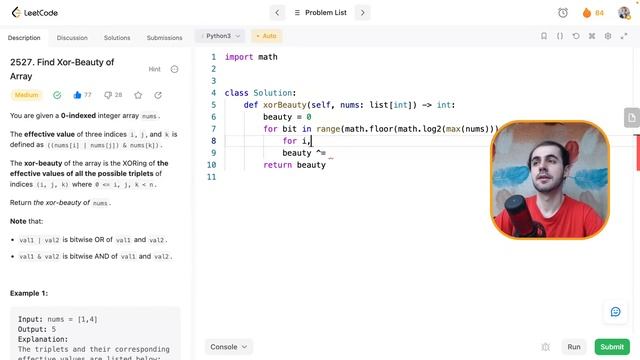Screen dimensions: 640x360
Task: Run the code
Action: pos(573,347)
